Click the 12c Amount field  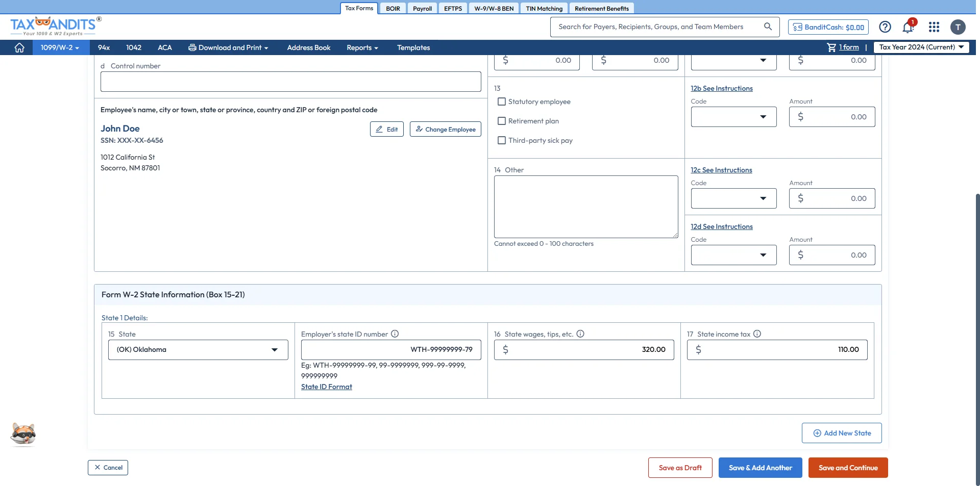click(x=832, y=198)
